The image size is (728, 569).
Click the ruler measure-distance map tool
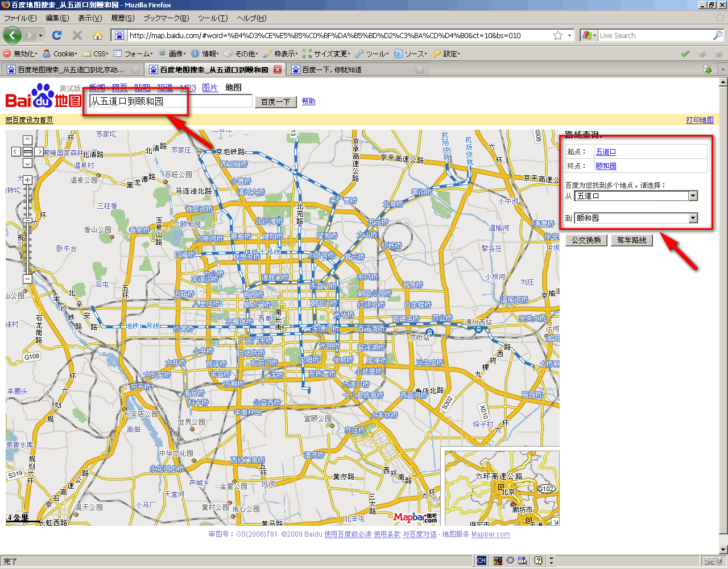click(x=27, y=151)
